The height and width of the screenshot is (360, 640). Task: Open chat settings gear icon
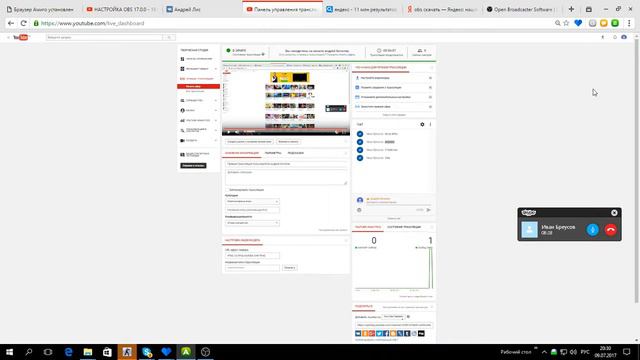point(422,124)
